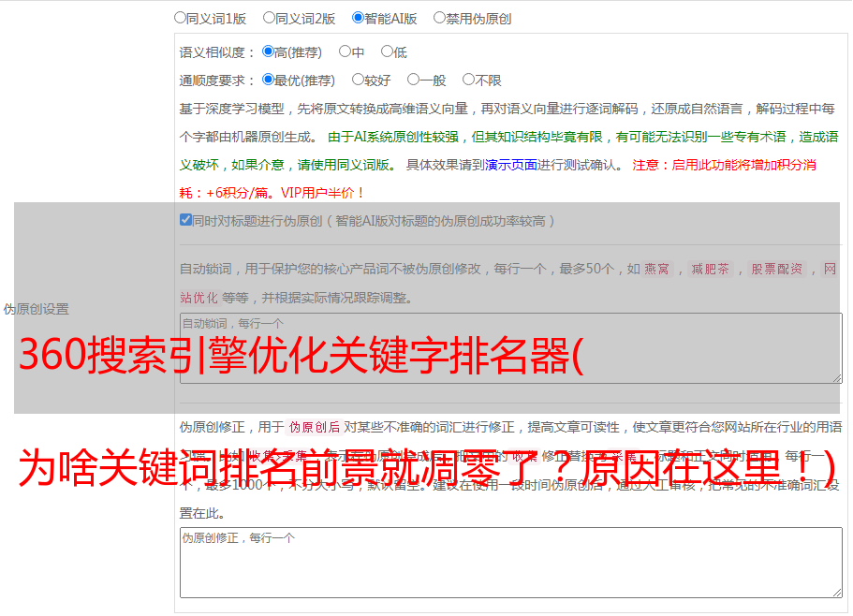Viewport: 853px width, 616px height.
Task: Pick the 禁用伪原创 radio option
Action: coord(439,18)
